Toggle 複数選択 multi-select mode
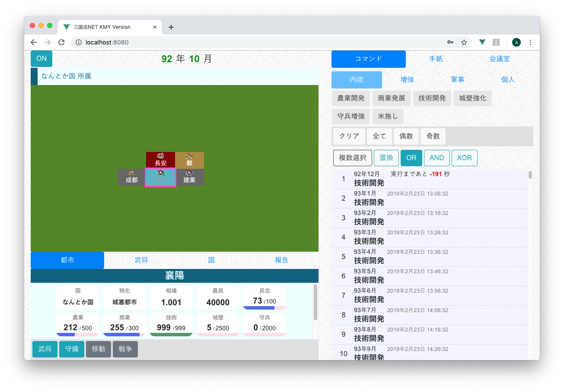 coord(353,158)
